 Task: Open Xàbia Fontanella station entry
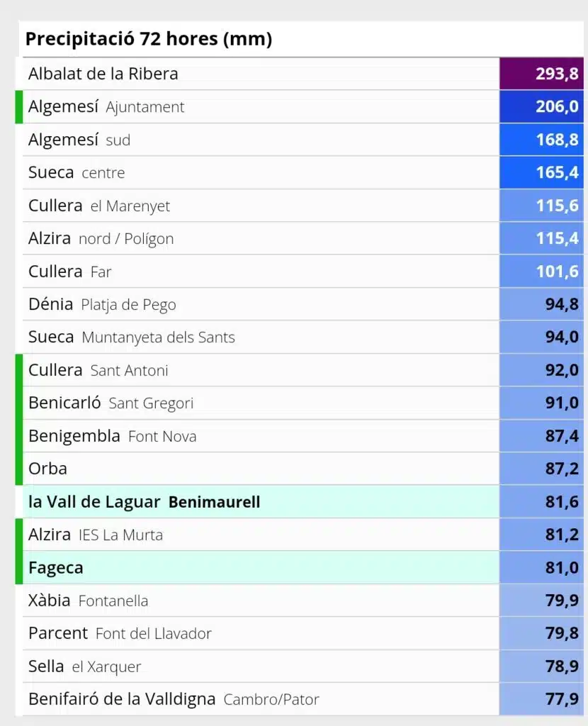pos(89,601)
